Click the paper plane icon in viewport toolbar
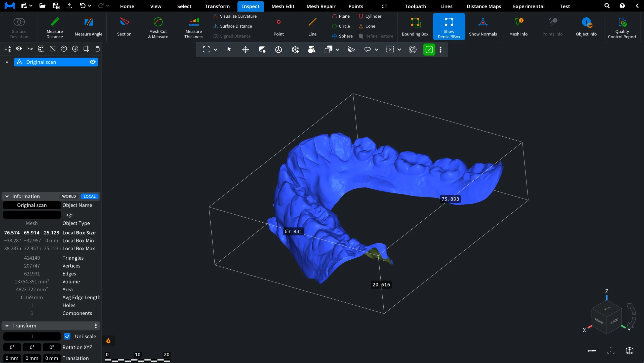644x363 pixels. (351, 50)
